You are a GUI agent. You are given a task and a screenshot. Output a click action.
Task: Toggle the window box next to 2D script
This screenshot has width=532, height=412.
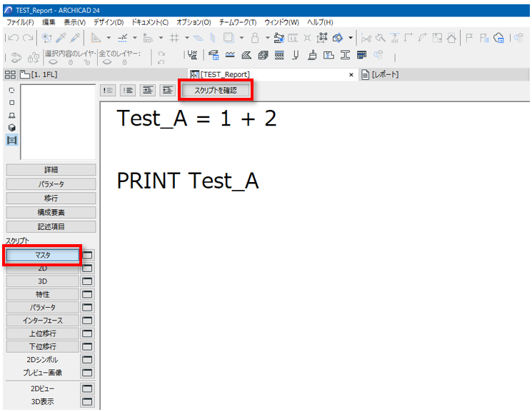(x=87, y=268)
